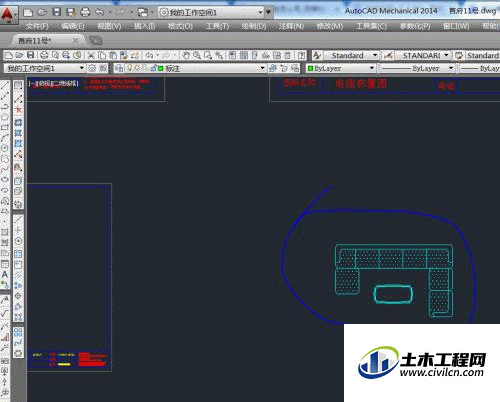The height and width of the screenshot is (402, 500).
Task: Click Undo in the quick access toolbar
Action: coord(100,13)
